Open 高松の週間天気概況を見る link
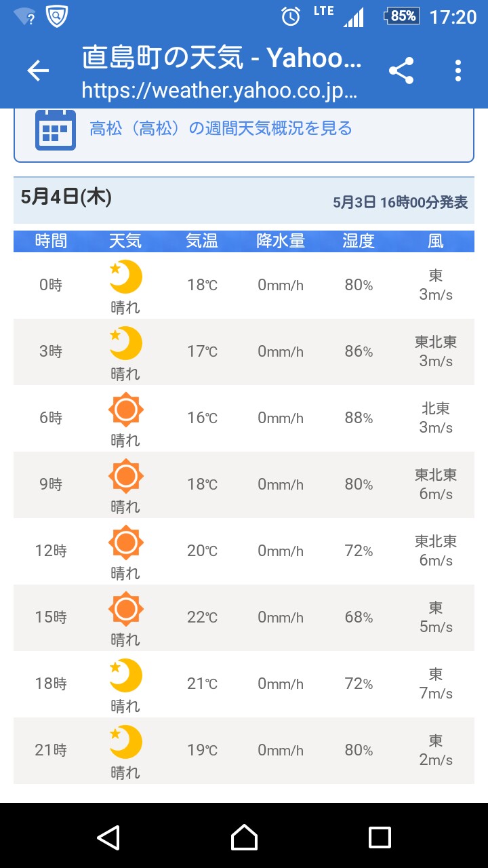488x868 pixels. pos(221,128)
